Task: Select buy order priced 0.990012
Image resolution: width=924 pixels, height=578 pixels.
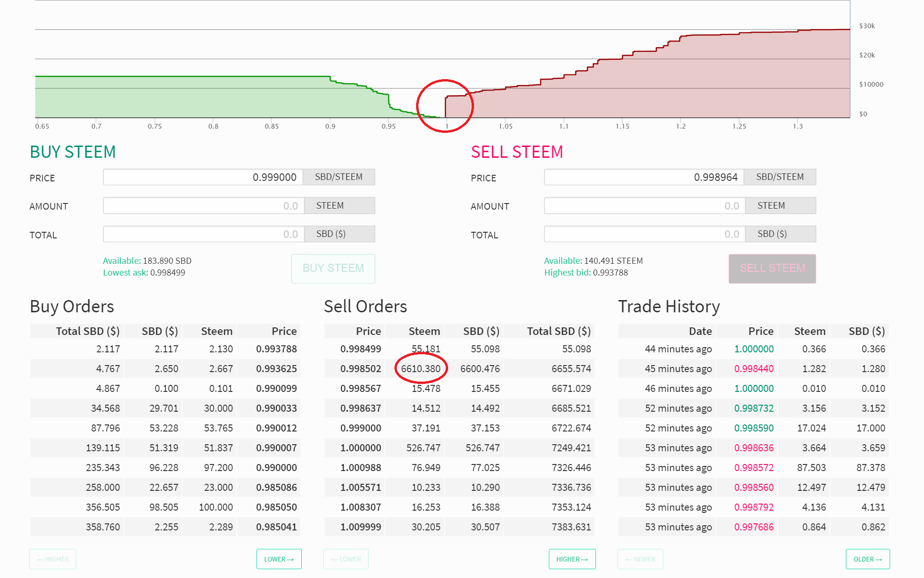Action: pos(165,428)
